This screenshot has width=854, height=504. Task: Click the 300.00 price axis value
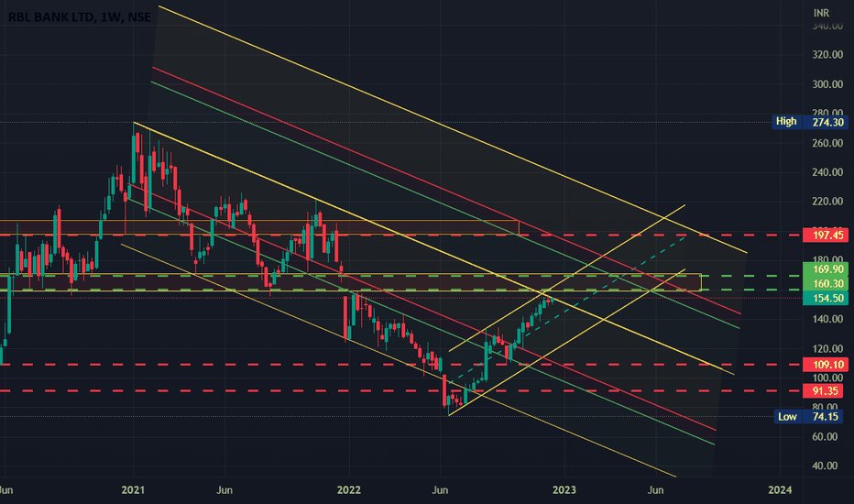[x=827, y=84]
